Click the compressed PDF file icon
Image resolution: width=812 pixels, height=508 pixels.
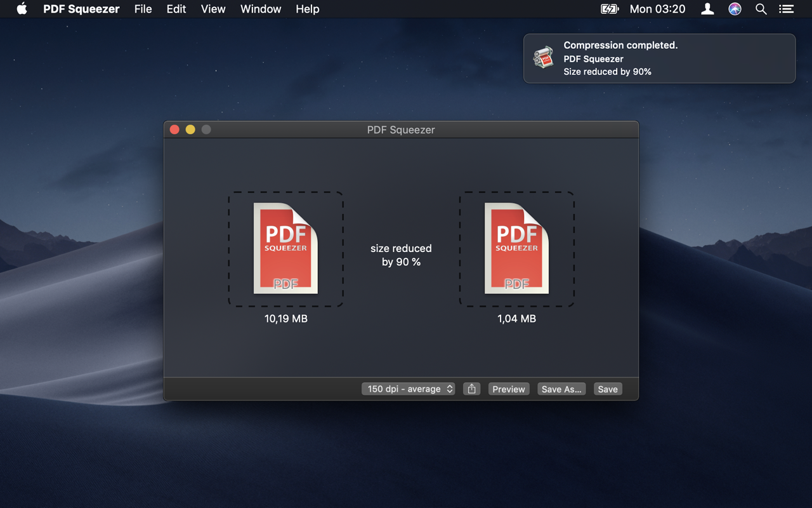(516, 248)
